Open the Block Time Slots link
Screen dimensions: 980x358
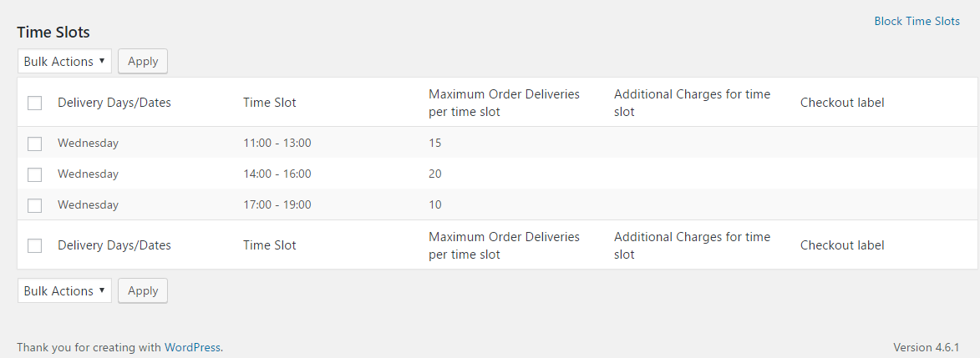(917, 21)
